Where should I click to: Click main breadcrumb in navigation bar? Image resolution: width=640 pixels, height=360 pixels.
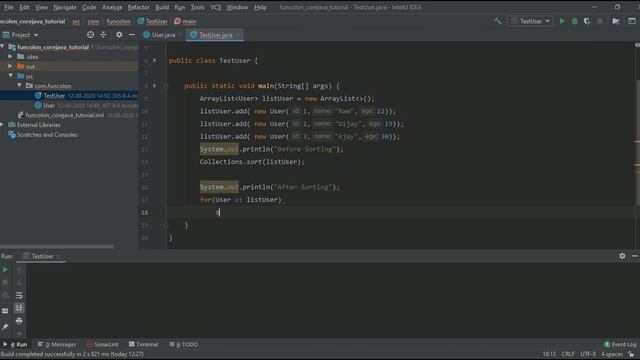[x=185, y=21]
